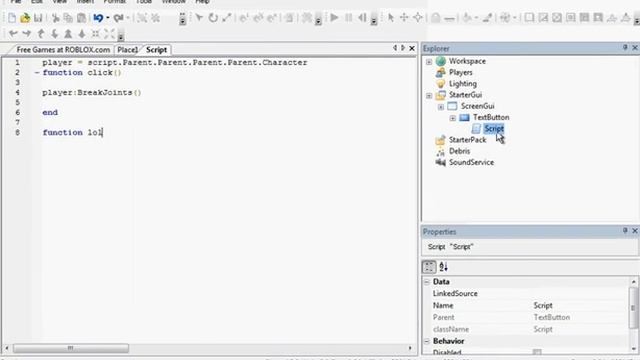Select the Script editor tab
This screenshot has height=360, width=640.
click(x=156, y=50)
